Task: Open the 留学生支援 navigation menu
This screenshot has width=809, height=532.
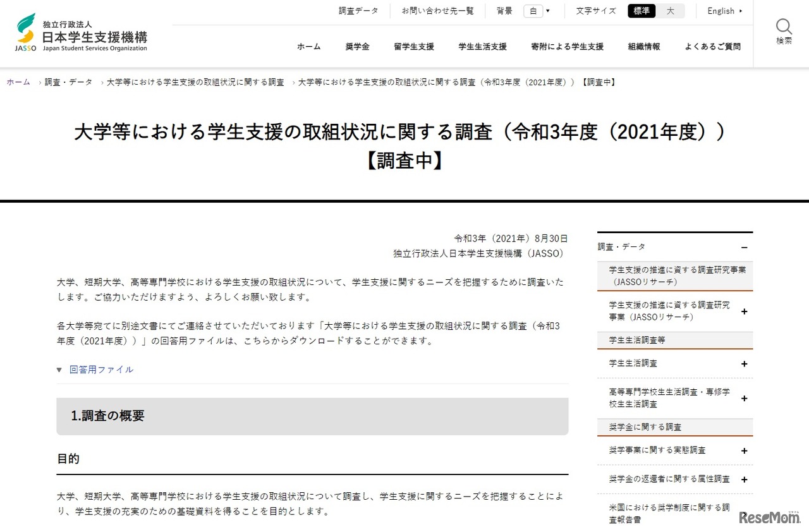Action: click(414, 46)
